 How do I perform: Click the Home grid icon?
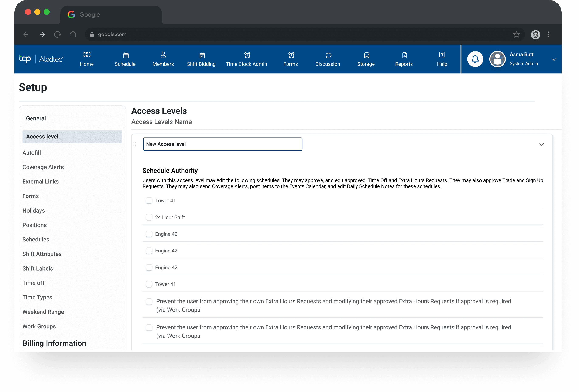pos(87,55)
